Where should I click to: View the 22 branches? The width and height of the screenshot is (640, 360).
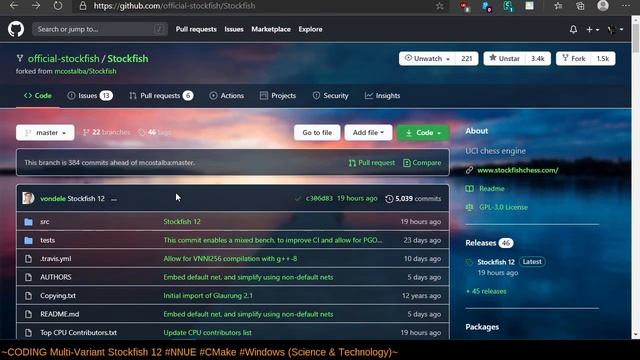106,132
